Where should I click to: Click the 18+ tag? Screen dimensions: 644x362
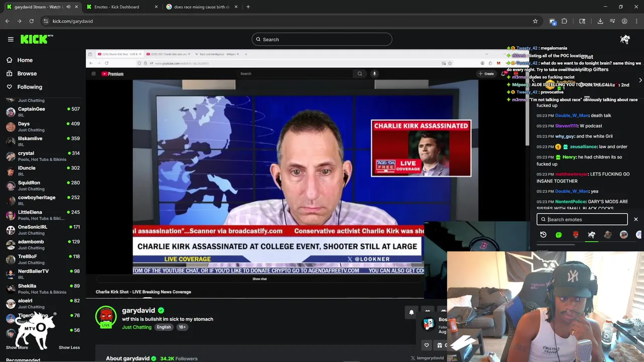click(x=182, y=327)
